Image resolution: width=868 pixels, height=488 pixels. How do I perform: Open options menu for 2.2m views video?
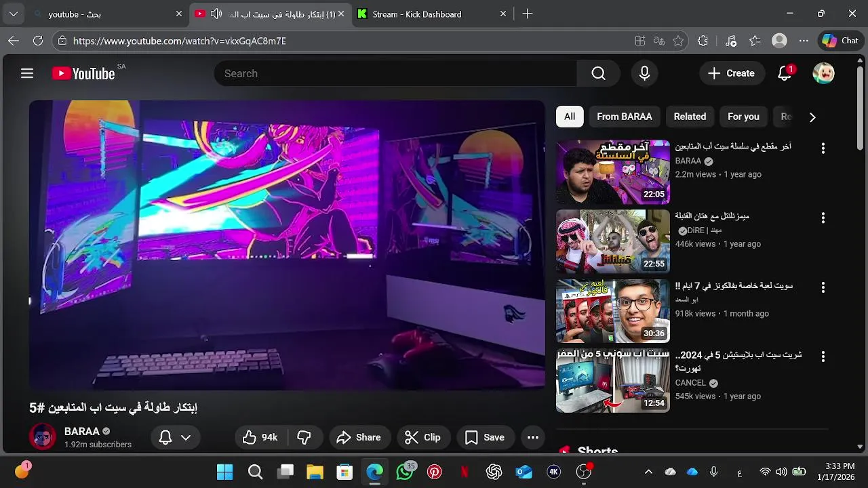click(x=823, y=148)
